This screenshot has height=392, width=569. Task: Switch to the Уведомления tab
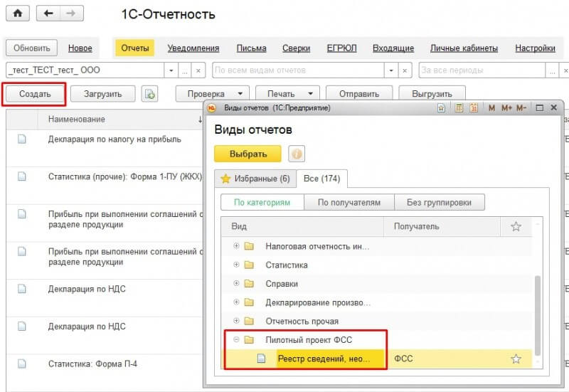point(193,48)
